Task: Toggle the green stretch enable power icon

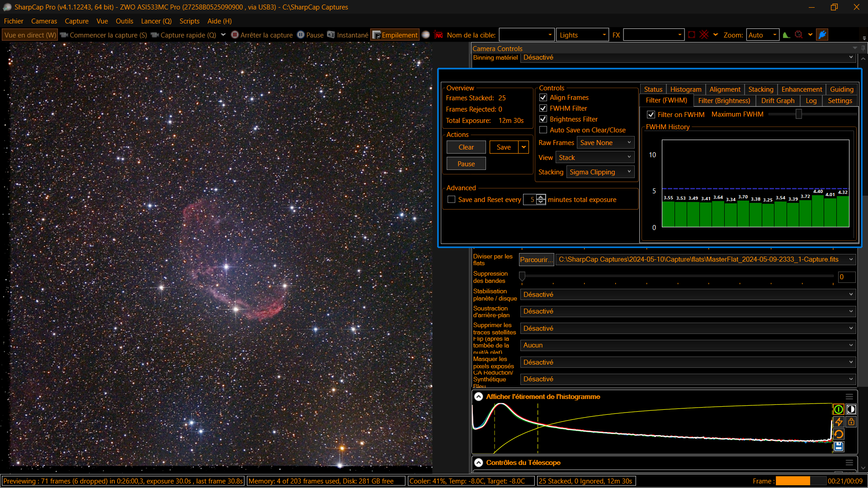Action: pyautogui.click(x=839, y=409)
